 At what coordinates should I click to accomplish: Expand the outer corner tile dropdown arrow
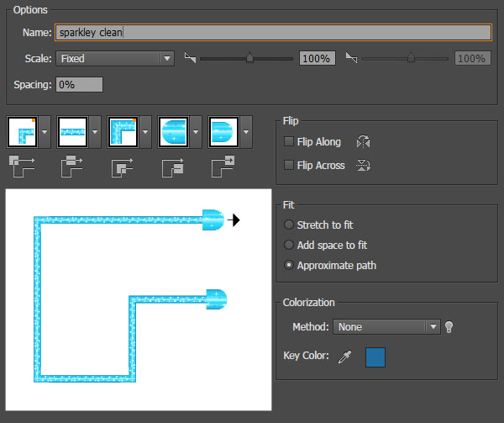coord(43,132)
